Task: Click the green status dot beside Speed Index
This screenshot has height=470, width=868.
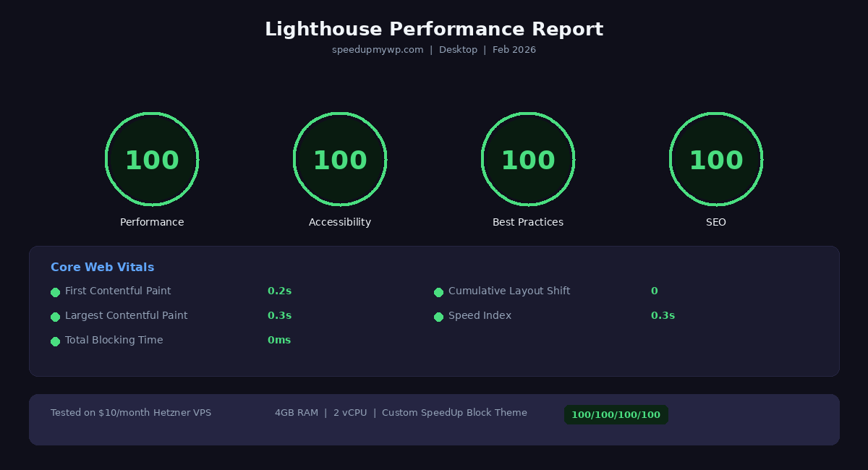Action: [x=438, y=317]
